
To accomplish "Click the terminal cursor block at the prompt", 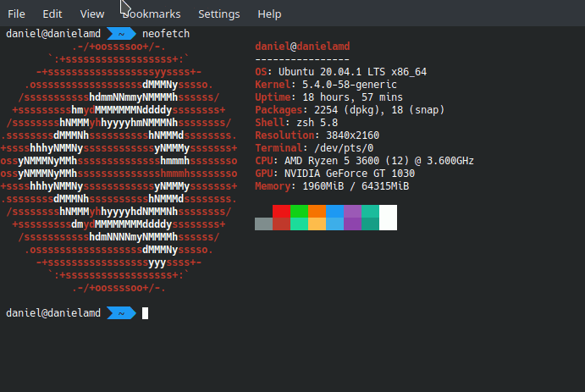I will tap(145, 313).
